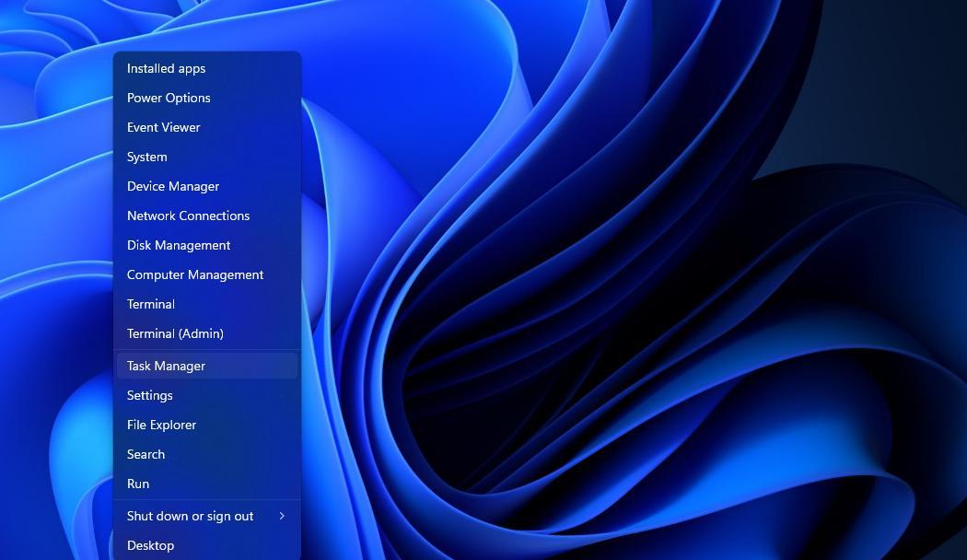Open Settings from the context menu
The width and height of the screenshot is (967, 560).
click(207, 395)
